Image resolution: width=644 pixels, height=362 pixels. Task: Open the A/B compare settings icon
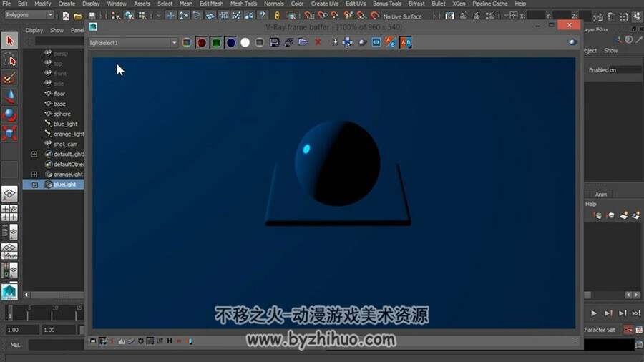point(390,43)
